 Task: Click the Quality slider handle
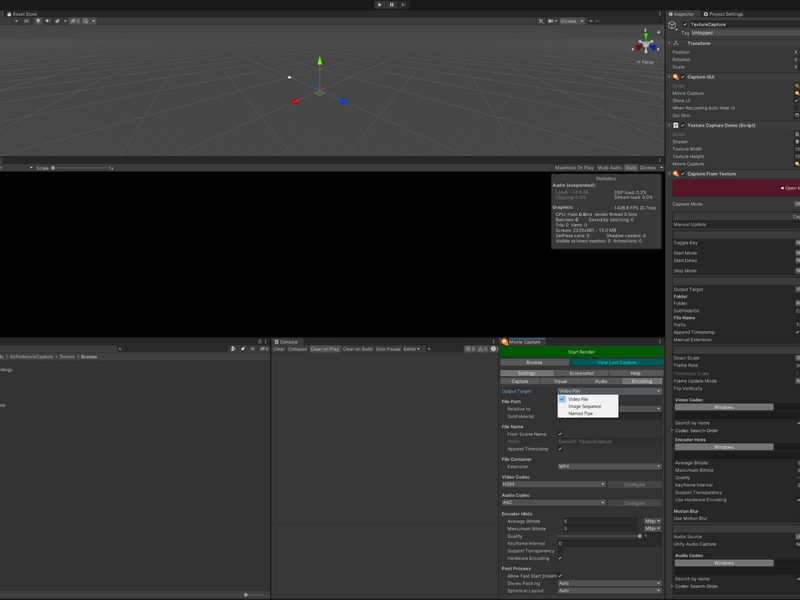click(639, 536)
